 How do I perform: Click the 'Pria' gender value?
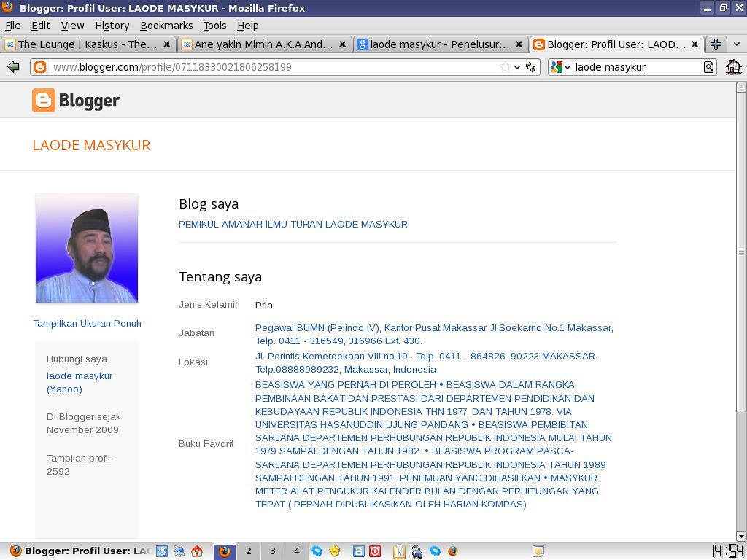pyautogui.click(x=264, y=306)
